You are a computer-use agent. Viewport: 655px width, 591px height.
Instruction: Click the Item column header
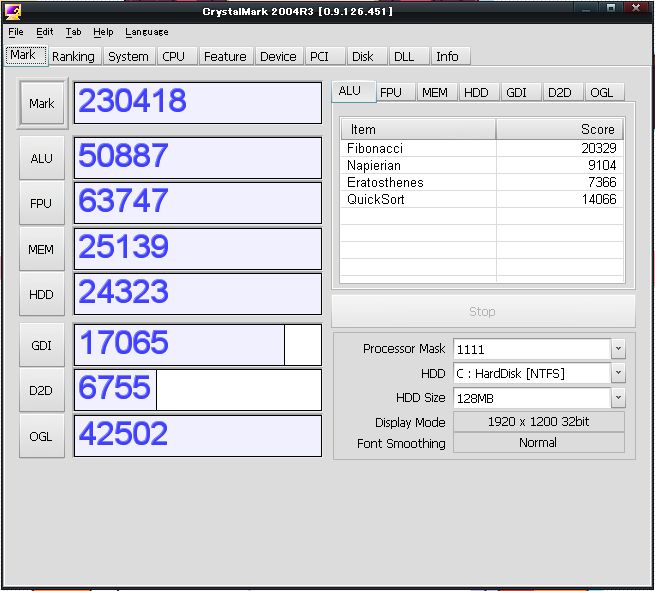(x=419, y=129)
